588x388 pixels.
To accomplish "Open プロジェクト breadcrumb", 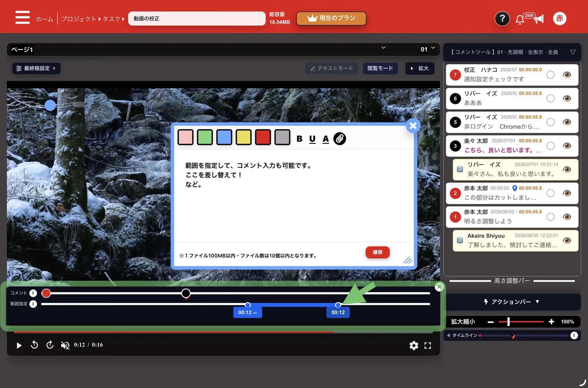I will point(79,19).
